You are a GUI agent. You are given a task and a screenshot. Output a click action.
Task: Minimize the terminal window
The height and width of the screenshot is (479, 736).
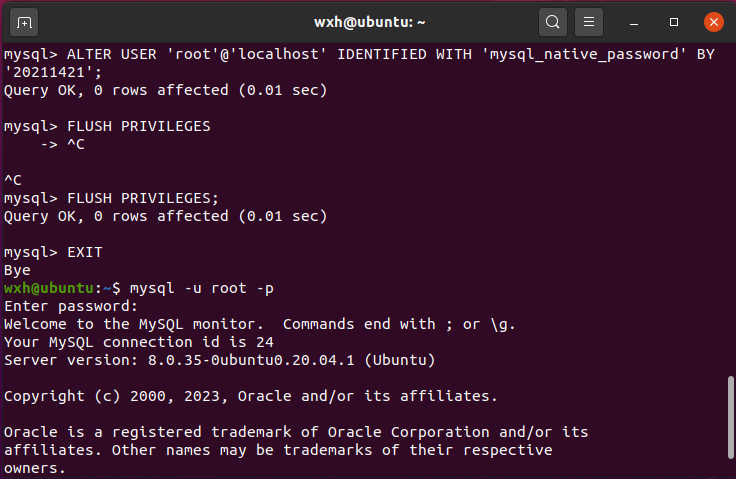point(638,21)
